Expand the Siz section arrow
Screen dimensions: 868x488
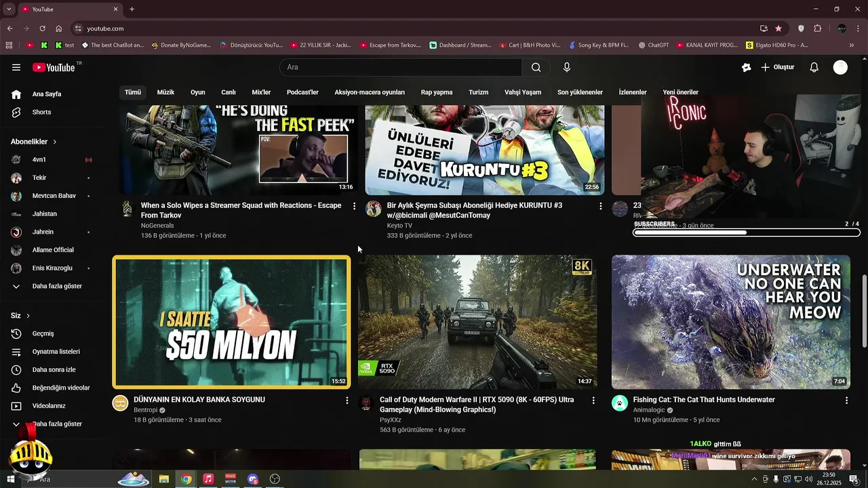(x=28, y=316)
